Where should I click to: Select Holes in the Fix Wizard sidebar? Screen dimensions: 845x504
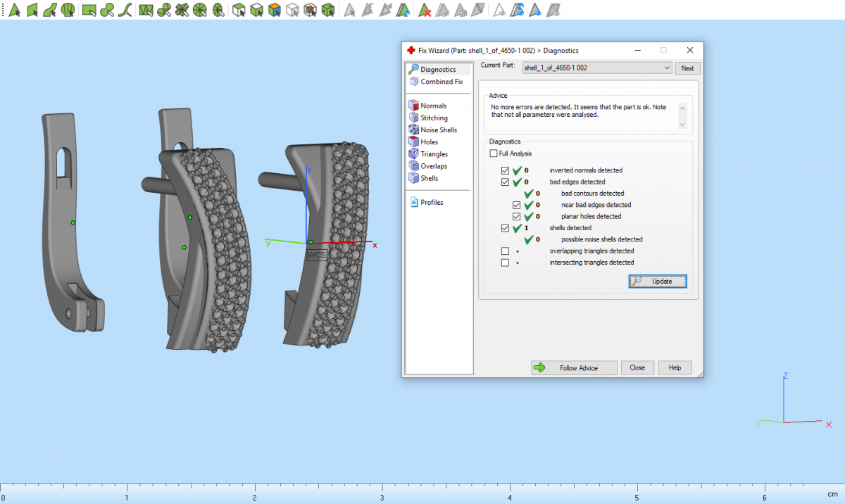click(x=429, y=141)
